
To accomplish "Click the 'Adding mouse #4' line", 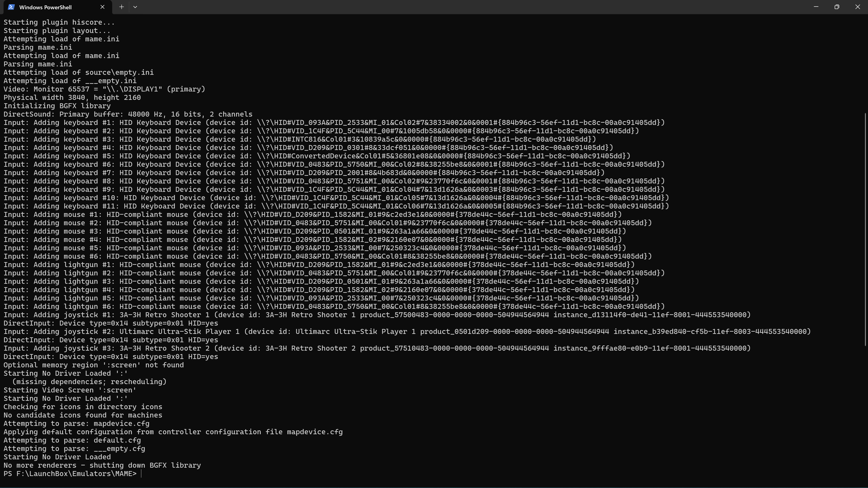I will (x=313, y=240).
